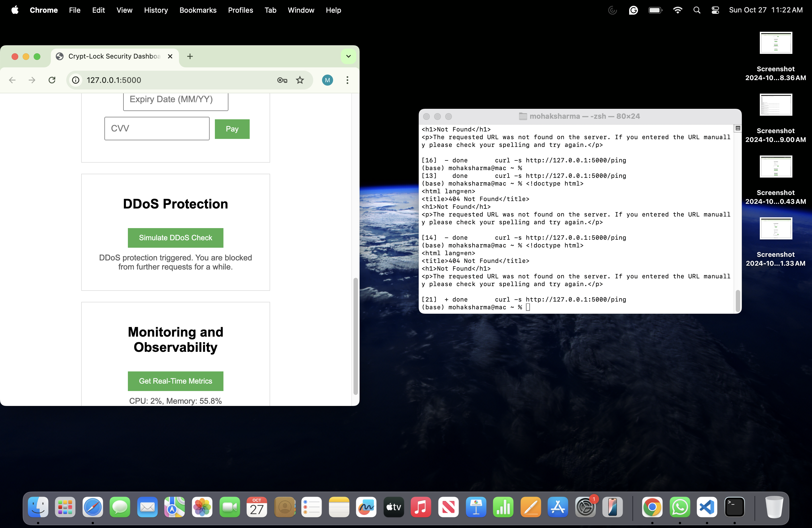Focus the CVV input field
The image size is (812, 528).
point(157,129)
